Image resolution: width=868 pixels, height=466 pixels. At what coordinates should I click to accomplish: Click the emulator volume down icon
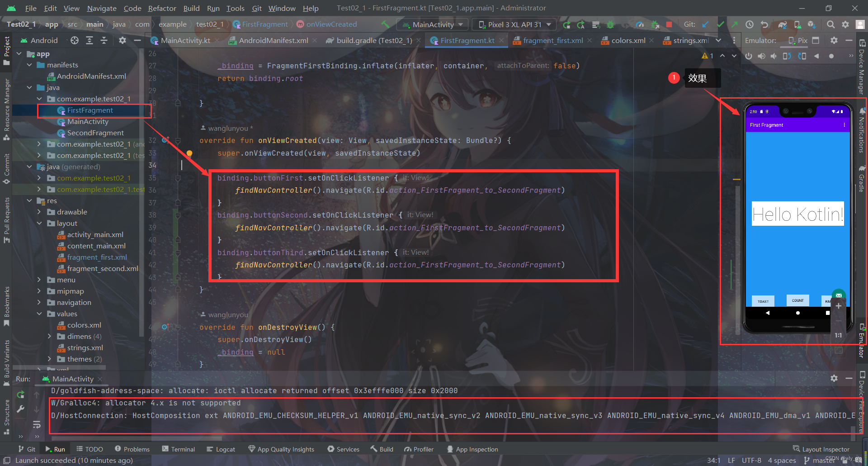(x=774, y=56)
